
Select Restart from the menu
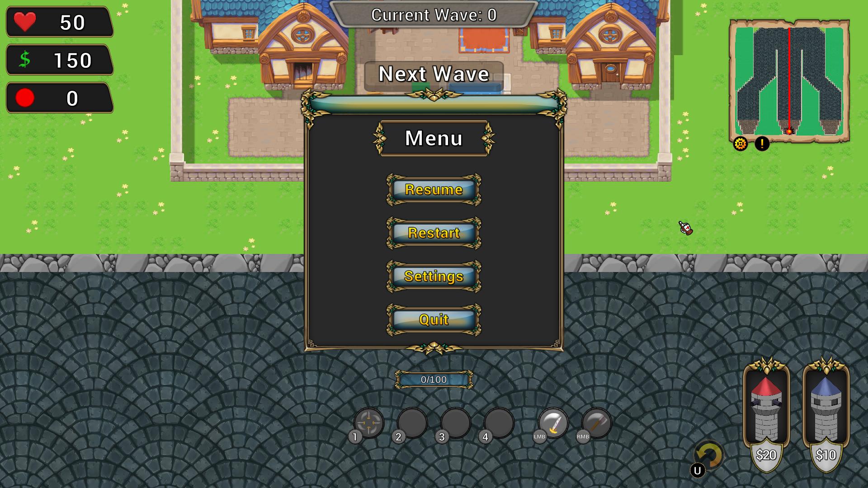434,232
